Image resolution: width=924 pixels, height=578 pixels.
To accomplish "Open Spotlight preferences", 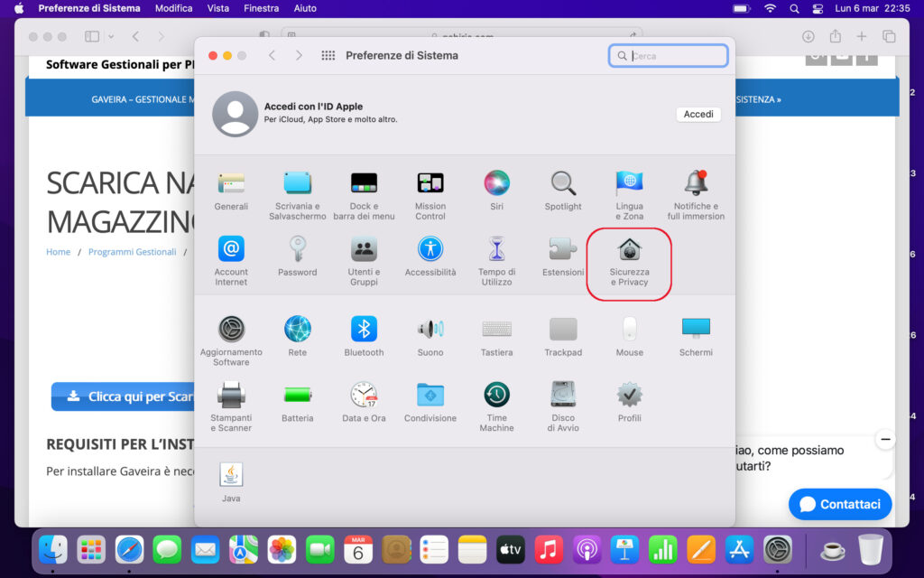I will [563, 191].
